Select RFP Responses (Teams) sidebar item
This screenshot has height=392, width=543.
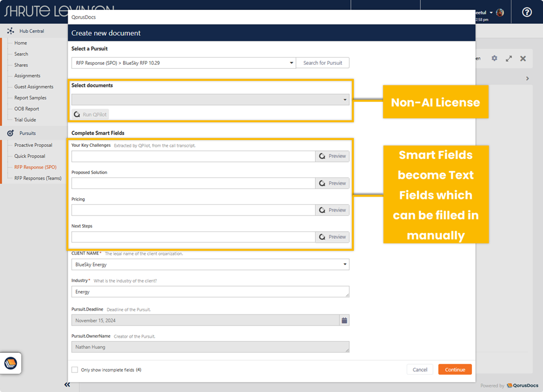38,178
